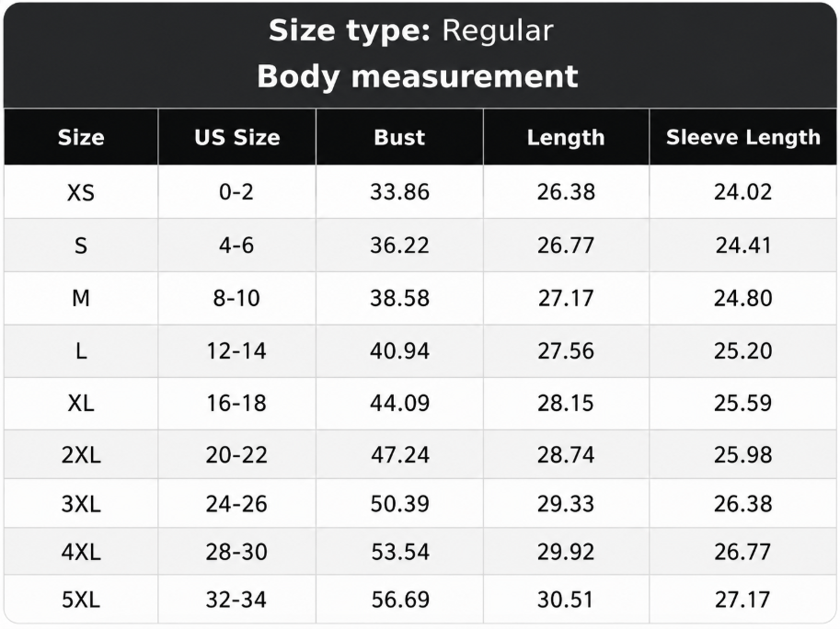The width and height of the screenshot is (840, 629).
Task: Select US size 28-30 cell
Action: click(236, 552)
